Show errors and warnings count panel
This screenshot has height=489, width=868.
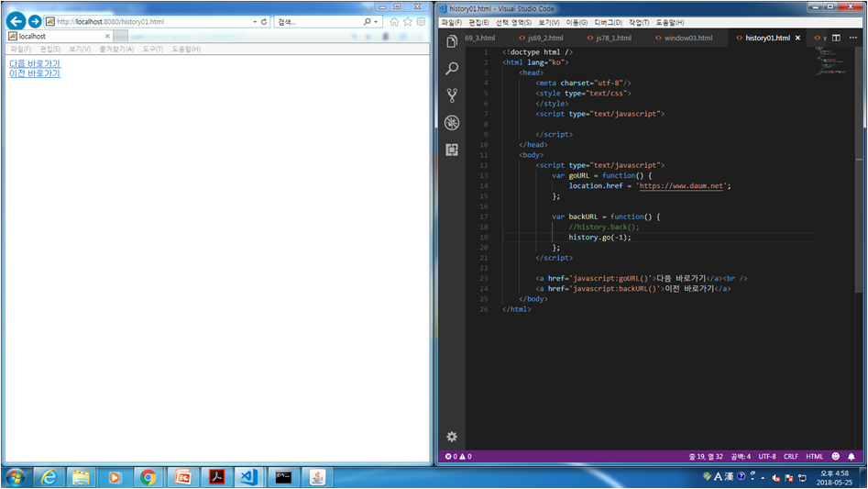pos(458,456)
